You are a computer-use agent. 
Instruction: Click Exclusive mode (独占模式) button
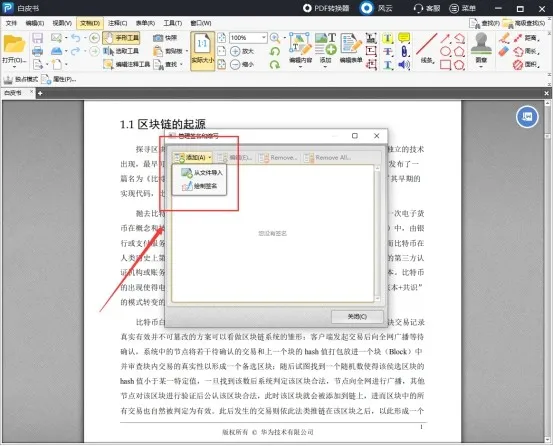coord(20,80)
